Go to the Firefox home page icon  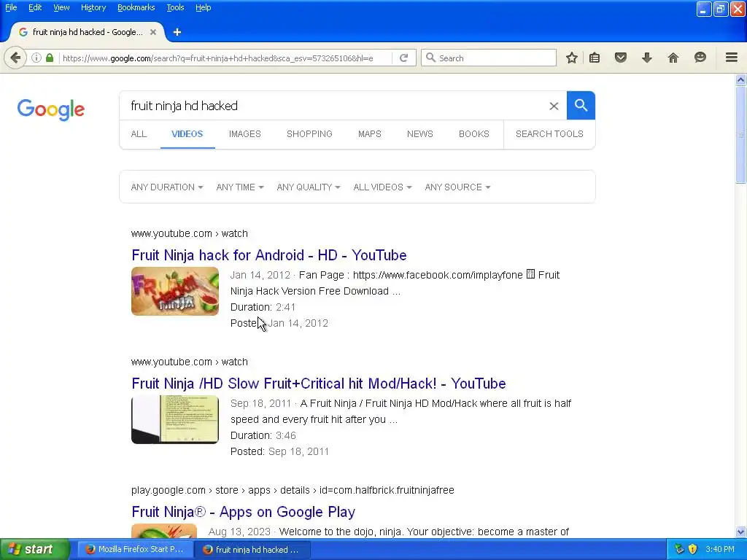pyautogui.click(x=673, y=58)
